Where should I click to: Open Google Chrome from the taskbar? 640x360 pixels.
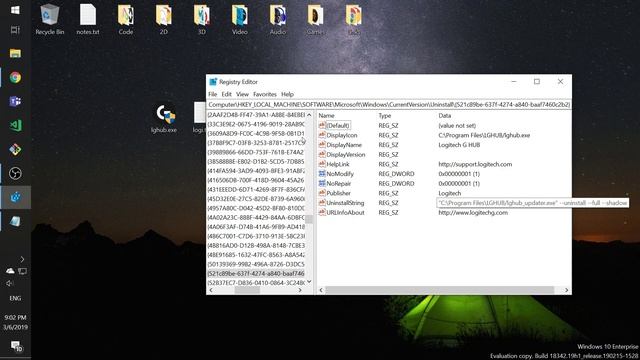tap(15, 78)
